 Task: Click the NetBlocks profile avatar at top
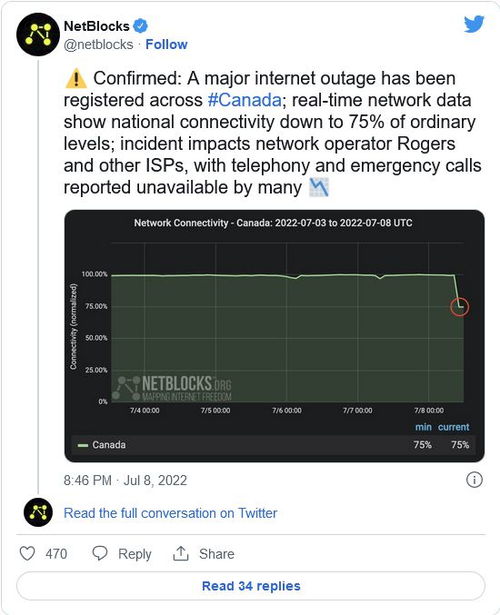(x=38, y=35)
